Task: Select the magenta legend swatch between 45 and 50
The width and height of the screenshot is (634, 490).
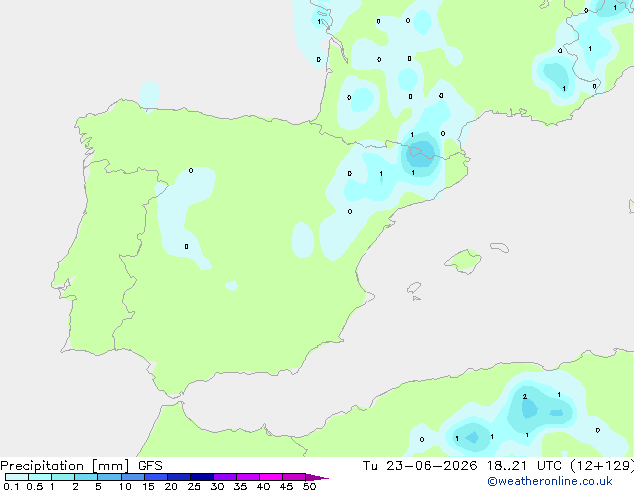Action: click(x=294, y=477)
